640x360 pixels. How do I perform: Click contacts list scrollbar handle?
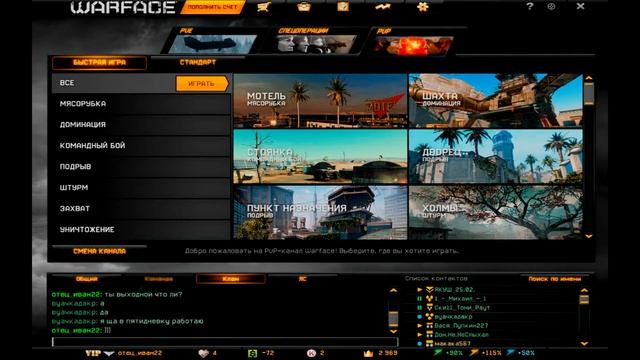click(x=584, y=300)
